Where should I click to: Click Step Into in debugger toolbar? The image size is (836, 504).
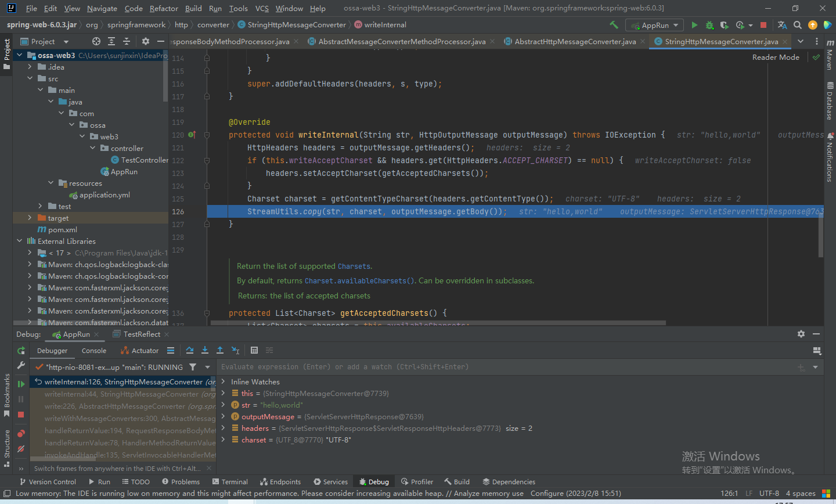pos(205,350)
